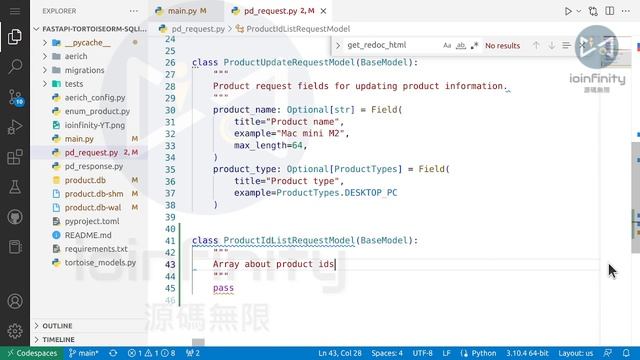Open the Accounts menu icon
Image resolution: width=640 pixels, height=360 pixels.
point(15,301)
